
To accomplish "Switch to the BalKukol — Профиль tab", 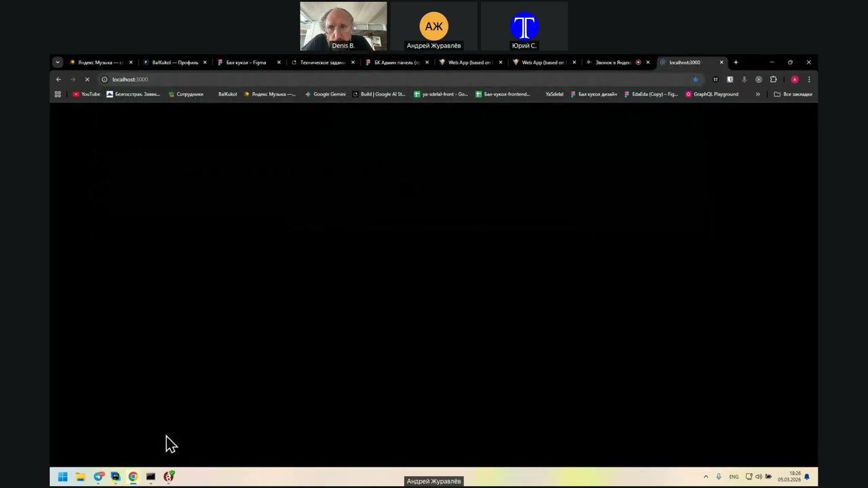I will click(174, 62).
